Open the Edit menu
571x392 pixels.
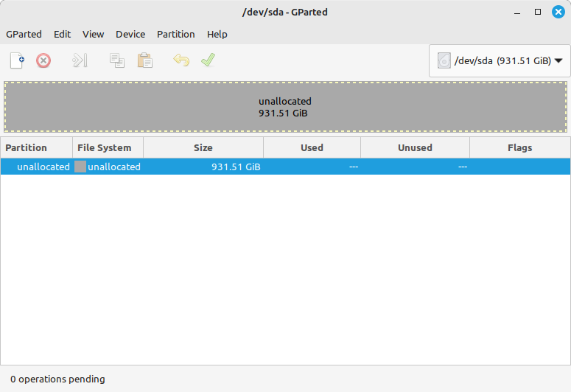(x=63, y=34)
